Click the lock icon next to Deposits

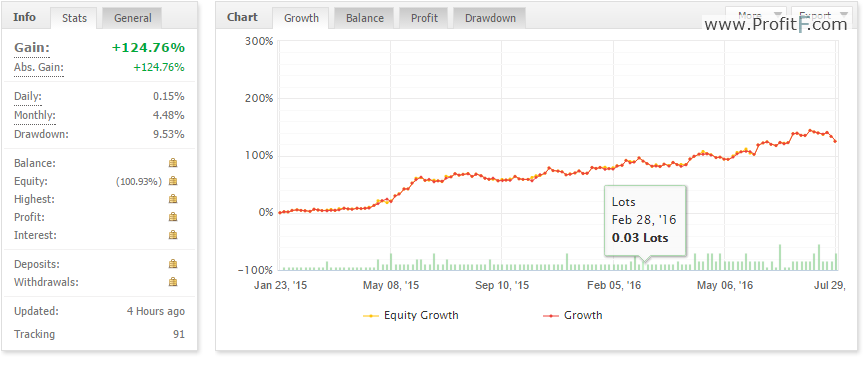click(x=173, y=264)
